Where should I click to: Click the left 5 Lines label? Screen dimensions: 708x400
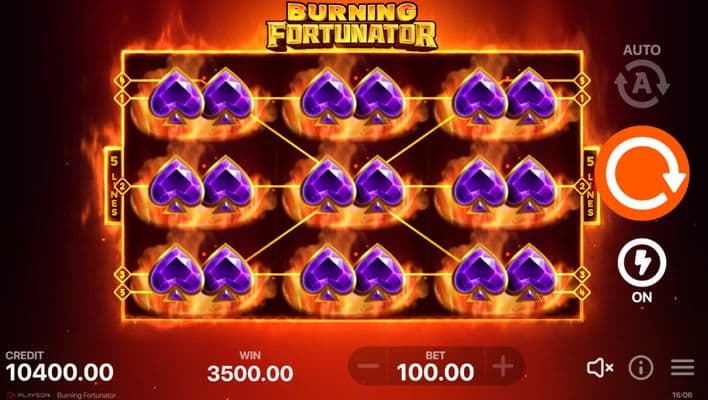click(114, 186)
